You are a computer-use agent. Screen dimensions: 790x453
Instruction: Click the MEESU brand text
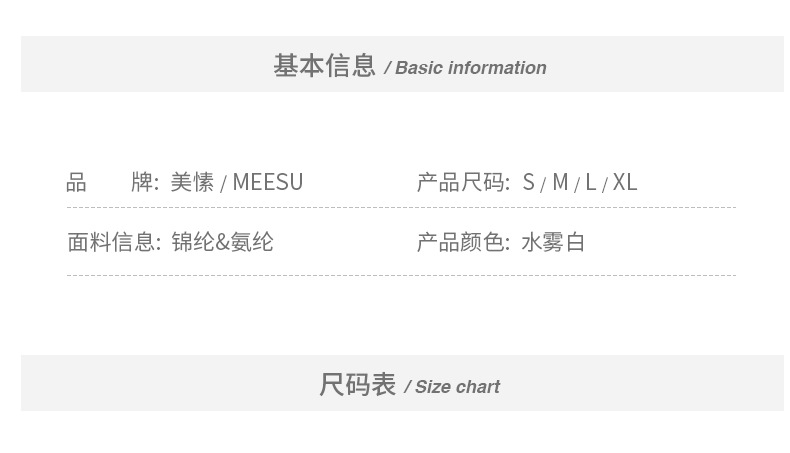pyautogui.click(x=267, y=182)
